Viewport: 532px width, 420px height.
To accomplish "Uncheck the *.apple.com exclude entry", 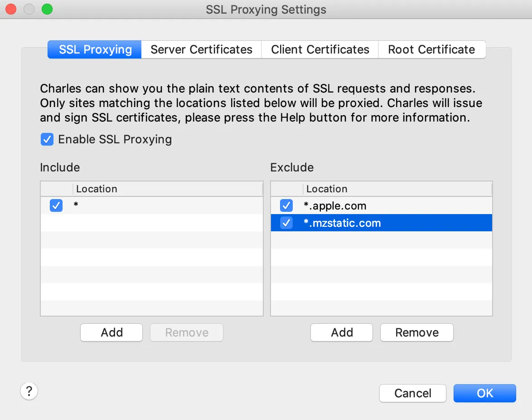I will point(286,206).
